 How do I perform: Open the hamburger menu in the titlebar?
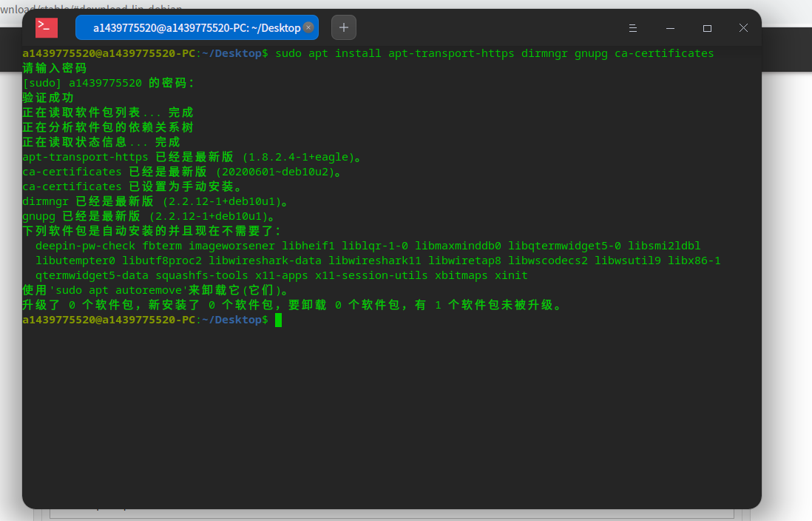click(x=632, y=27)
